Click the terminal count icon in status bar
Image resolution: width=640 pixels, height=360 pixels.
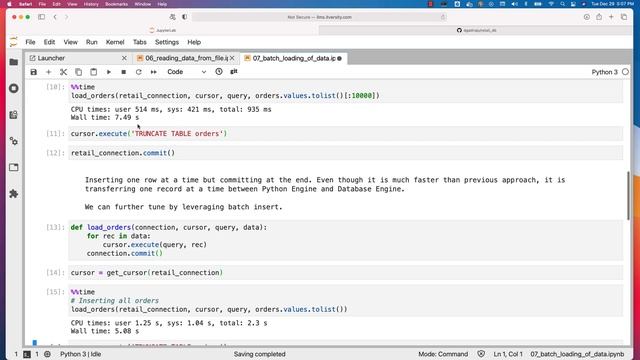[x=27, y=354]
